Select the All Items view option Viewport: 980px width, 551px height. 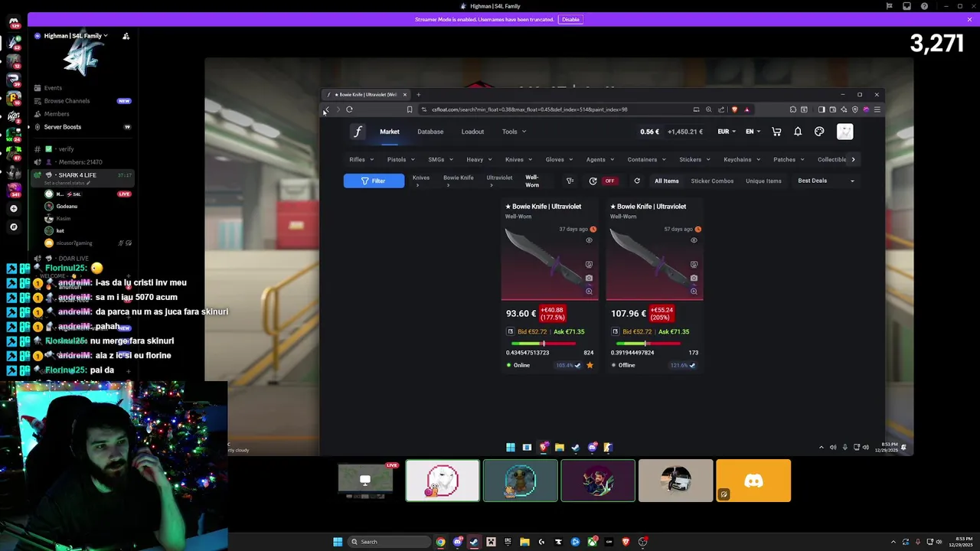[x=666, y=181]
